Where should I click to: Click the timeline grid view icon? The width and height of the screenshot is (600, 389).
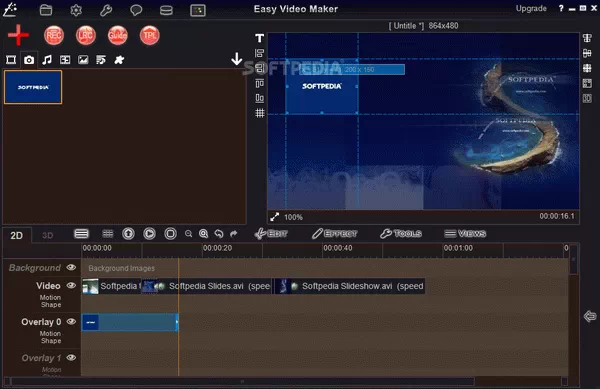[108, 233]
